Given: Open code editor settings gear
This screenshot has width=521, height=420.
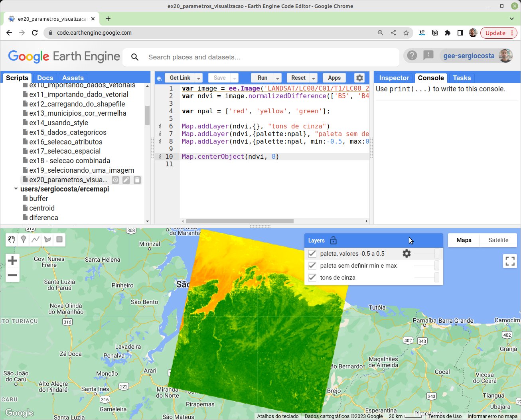Looking at the screenshot, I should coord(359,78).
